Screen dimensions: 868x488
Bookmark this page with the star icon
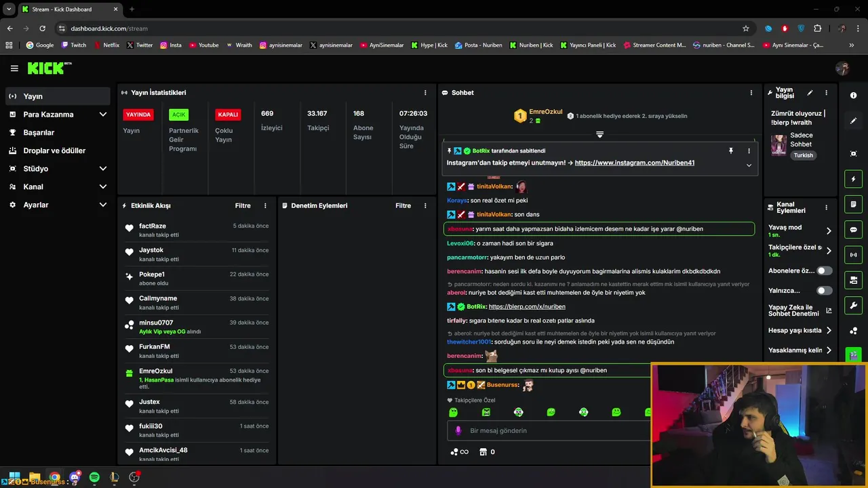pos(746,28)
